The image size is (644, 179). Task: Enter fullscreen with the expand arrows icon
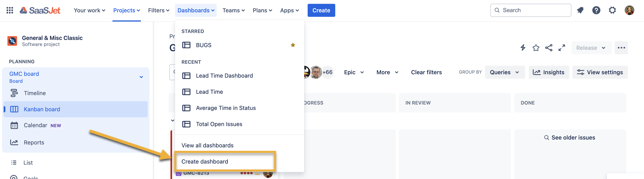(x=562, y=48)
